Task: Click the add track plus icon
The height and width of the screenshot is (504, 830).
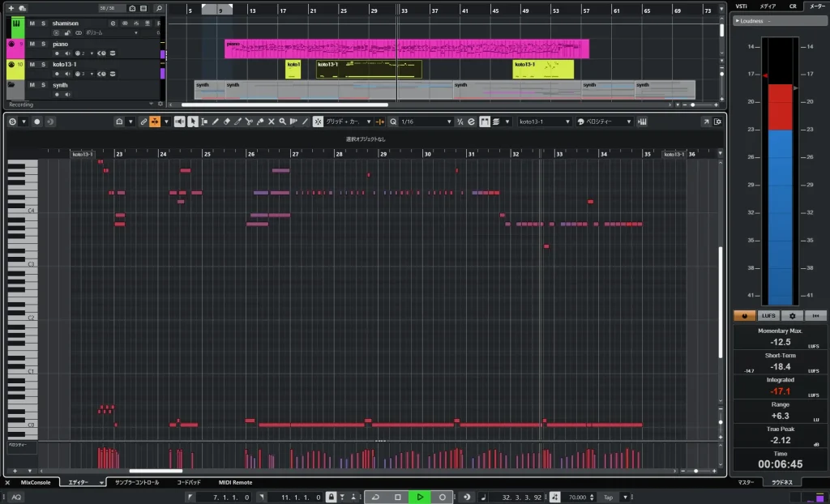Action: tap(11, 8)
